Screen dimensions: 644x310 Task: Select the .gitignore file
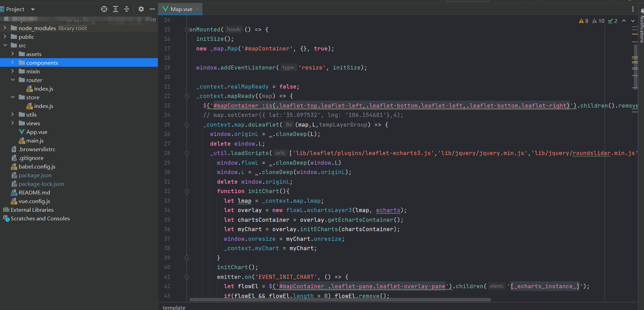(x=31, y=158)
